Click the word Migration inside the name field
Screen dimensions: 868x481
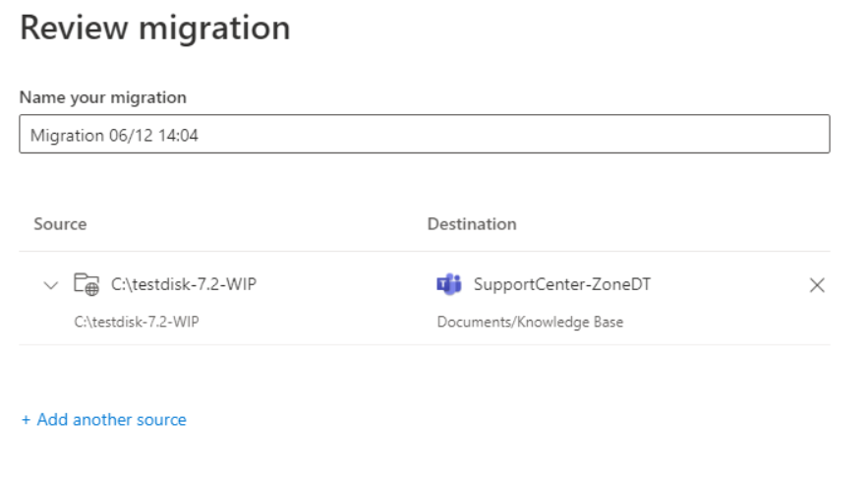67,135
